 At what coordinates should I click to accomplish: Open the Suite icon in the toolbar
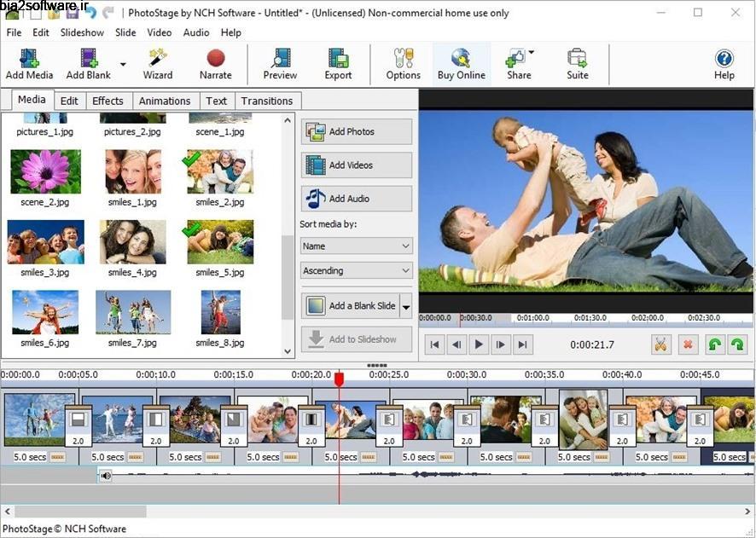pos(577,64)
